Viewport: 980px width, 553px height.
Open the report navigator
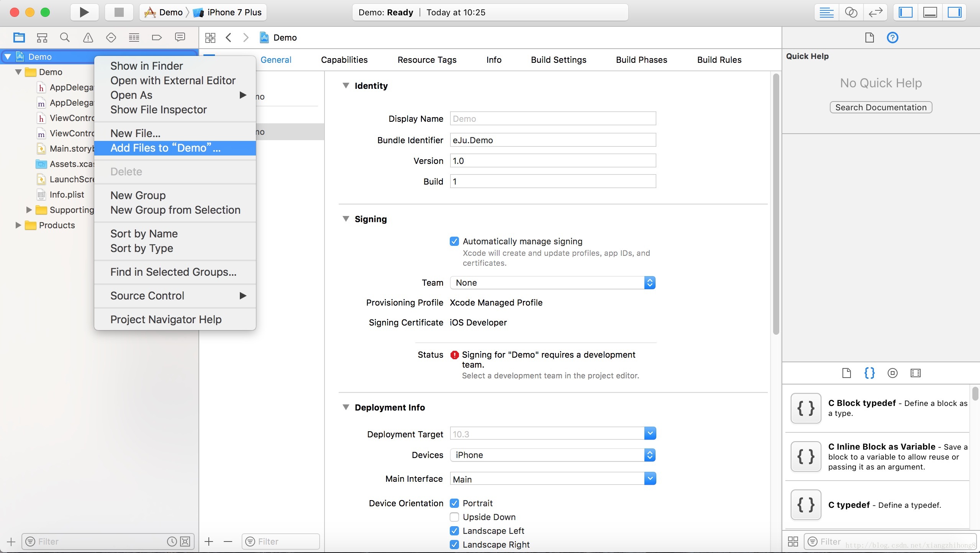tap(180, 38)
